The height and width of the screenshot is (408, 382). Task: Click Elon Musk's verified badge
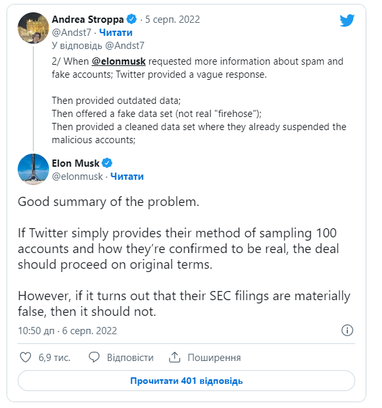[x=107, y=163]
